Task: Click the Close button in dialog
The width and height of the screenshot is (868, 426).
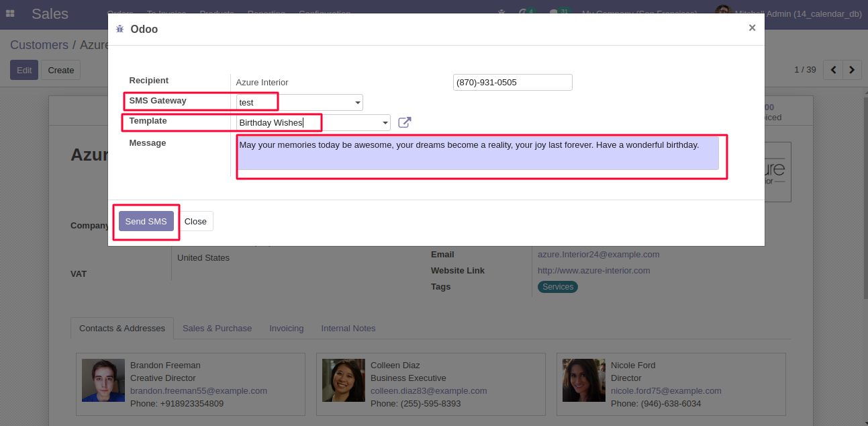Action: 195,221
